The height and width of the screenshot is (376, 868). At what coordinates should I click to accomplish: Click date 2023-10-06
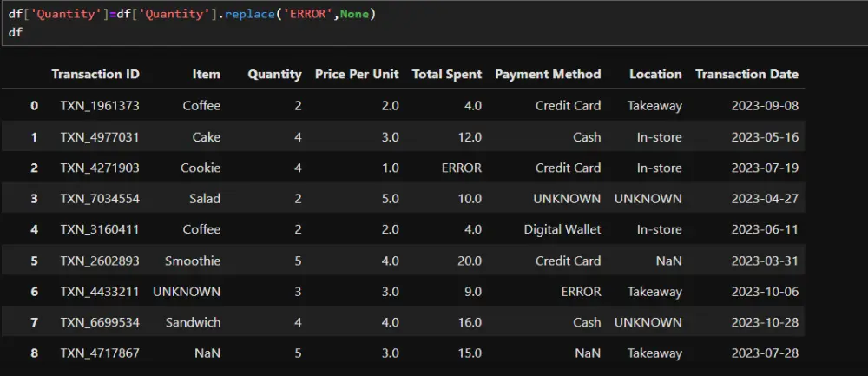pyautogui.click(x=765, y=291)
